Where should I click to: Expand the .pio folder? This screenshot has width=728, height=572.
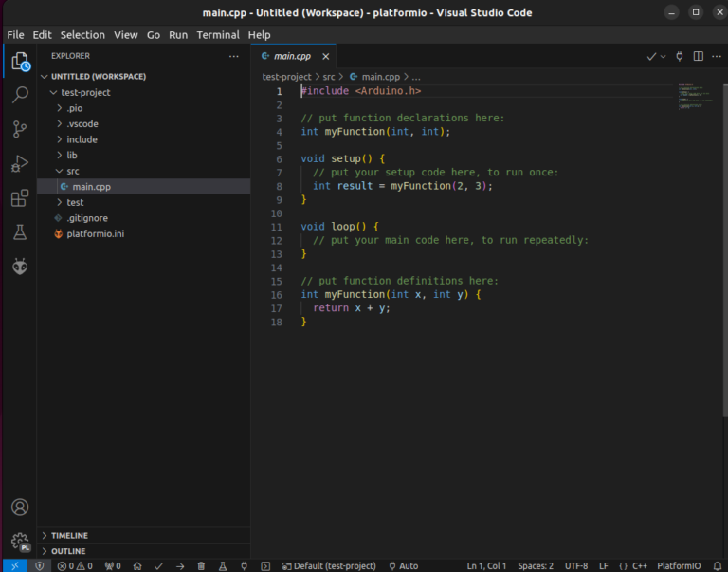[74, 108]
